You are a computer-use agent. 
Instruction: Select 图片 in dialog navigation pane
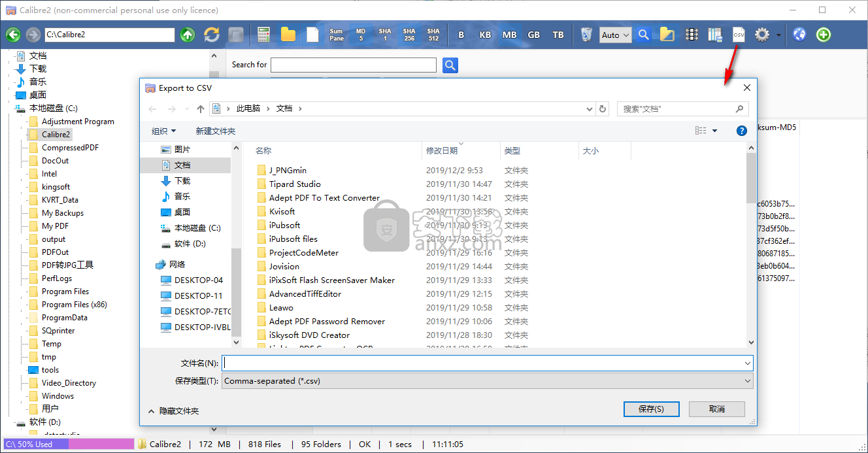(x=182, y=150)
